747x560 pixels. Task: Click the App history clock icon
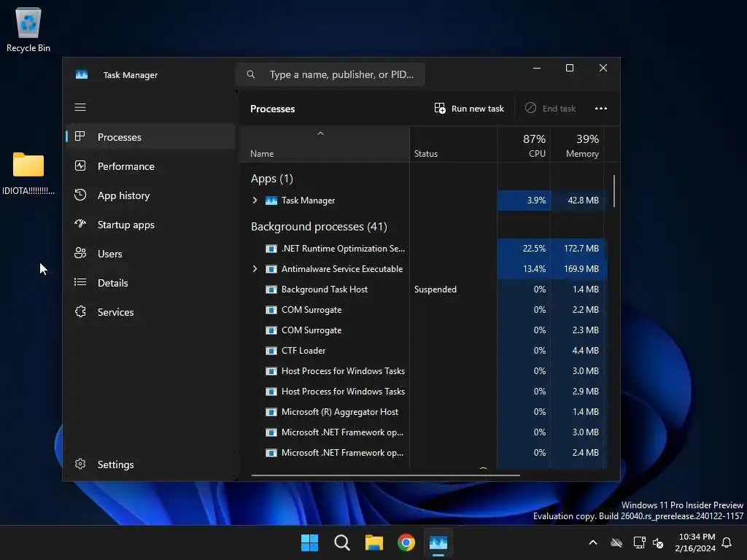(80, 195)
